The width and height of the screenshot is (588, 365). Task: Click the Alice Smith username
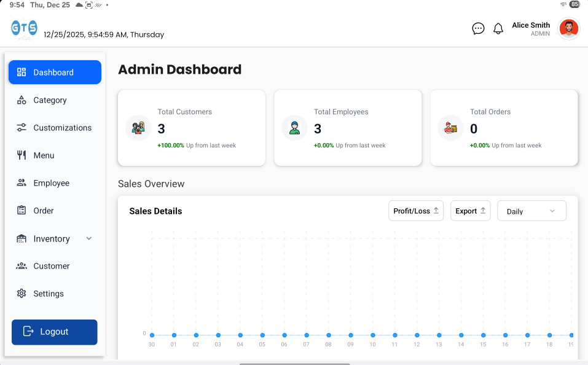(531, 25)
